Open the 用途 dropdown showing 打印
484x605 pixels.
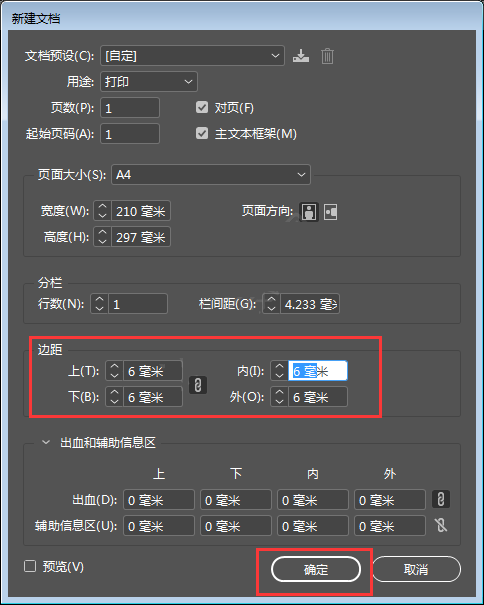(149, 81)
